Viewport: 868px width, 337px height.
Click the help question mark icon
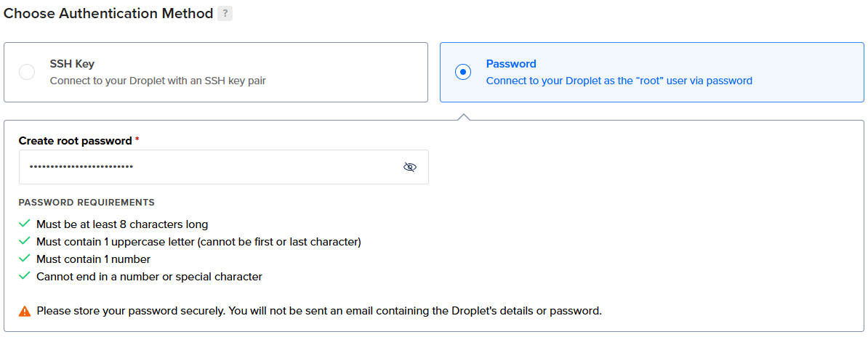(x=225, y=14)
